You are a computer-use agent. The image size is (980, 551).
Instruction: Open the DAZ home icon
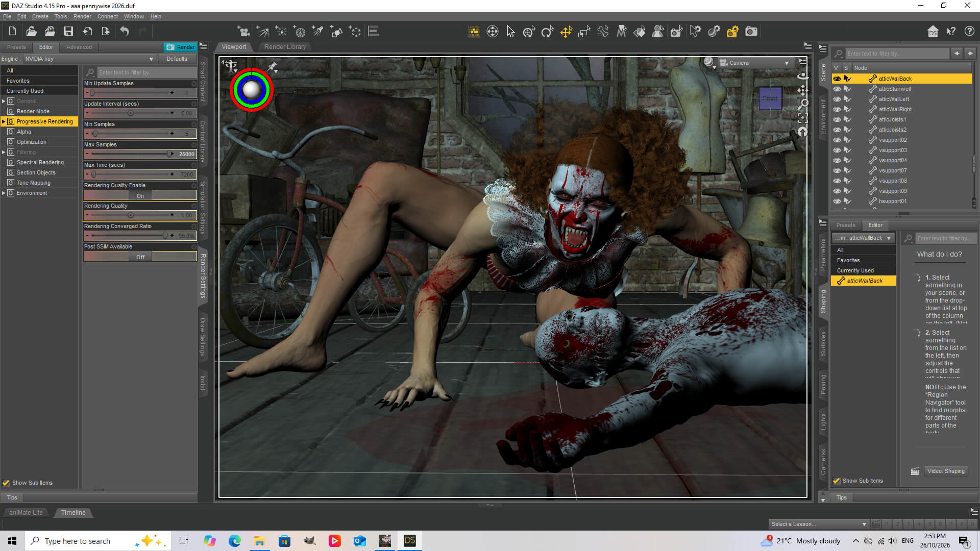click(933, 32)
